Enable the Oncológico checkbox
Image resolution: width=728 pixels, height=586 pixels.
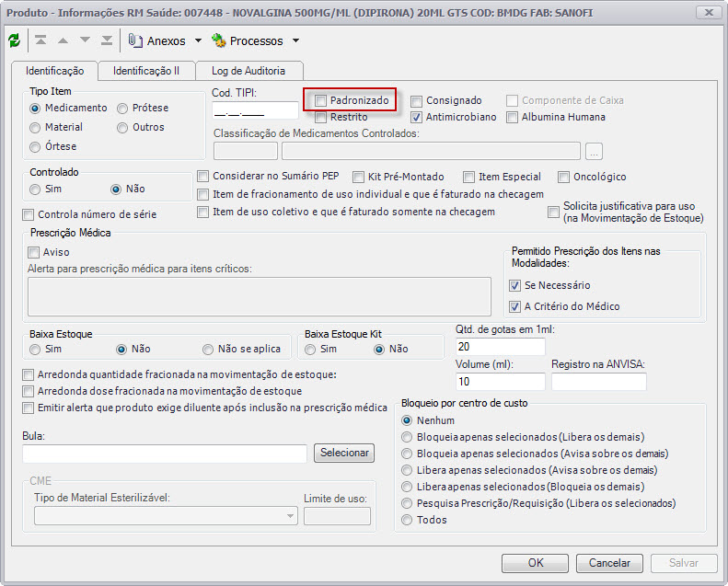coord(563,177)
